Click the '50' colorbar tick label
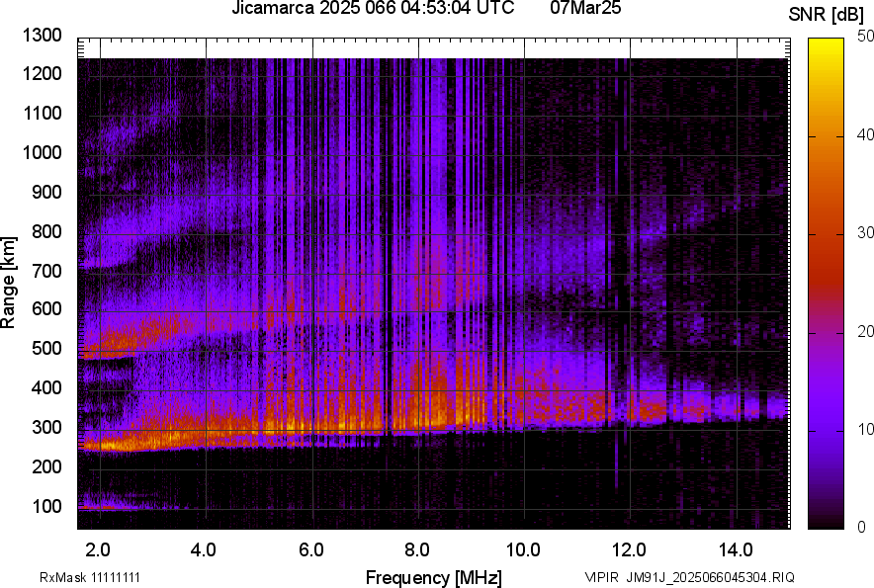Image resolution: width=874 pixels, height=588 pixels. [866, 37]
